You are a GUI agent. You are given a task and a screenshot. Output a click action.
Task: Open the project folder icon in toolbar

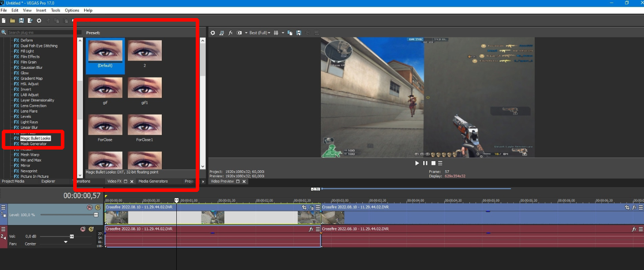coord(12,20)
